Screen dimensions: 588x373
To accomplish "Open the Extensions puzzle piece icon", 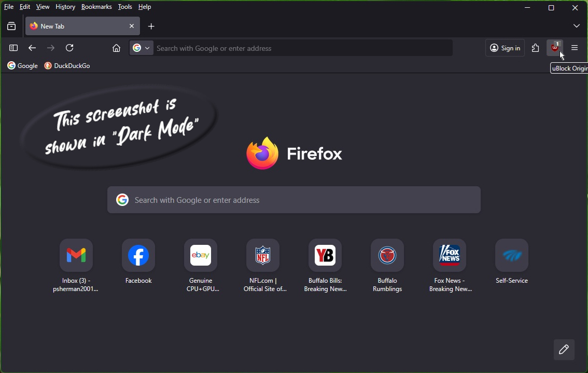I will click(536, 48).
